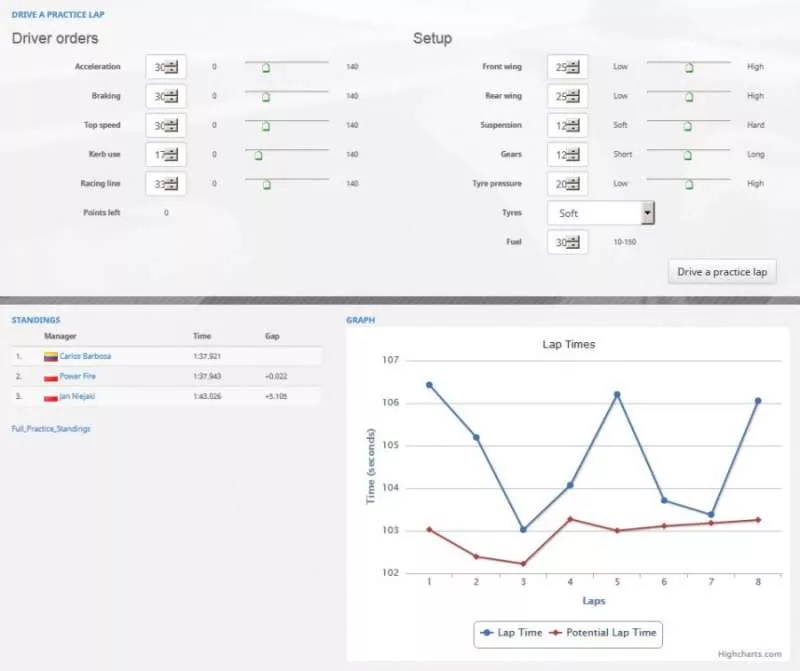
Task: Click the Suspension slider handle
Action: click(x=687, y=126)
